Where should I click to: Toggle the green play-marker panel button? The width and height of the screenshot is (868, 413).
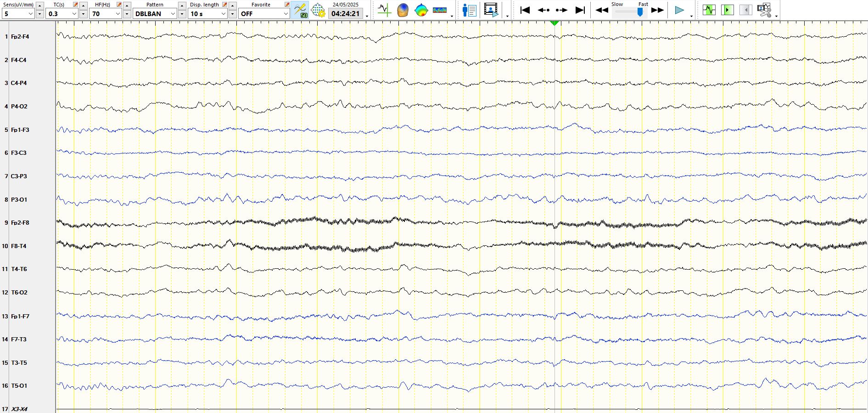point(727,10)
